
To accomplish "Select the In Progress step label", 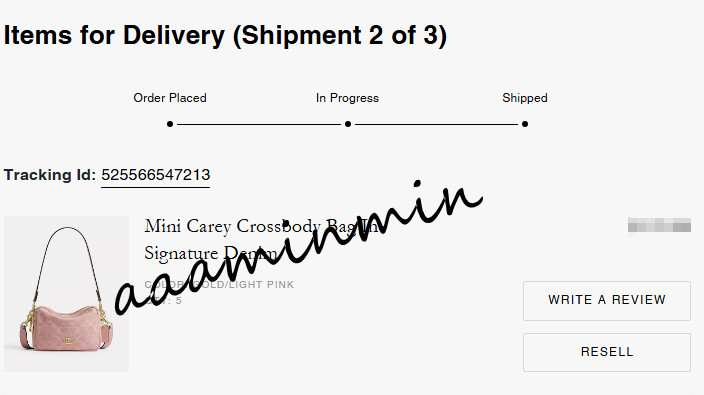I will click(x=348, y=98).
